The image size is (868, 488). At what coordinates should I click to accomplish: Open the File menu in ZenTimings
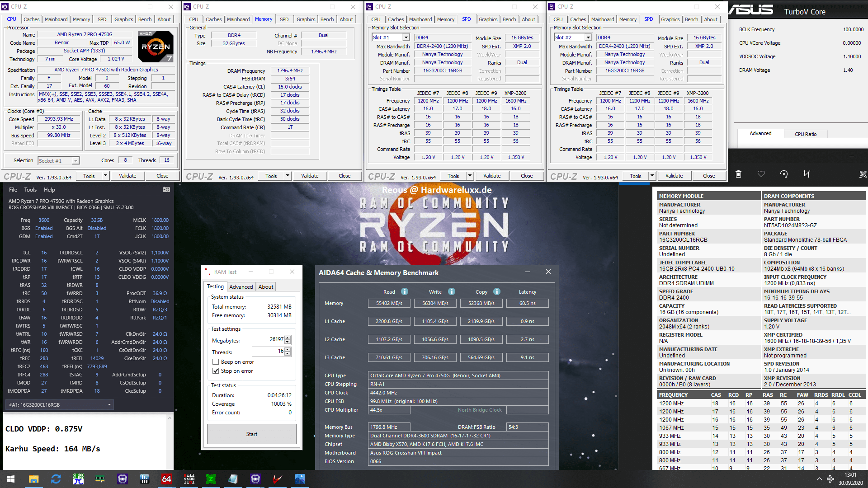click(x=13, y=190)
